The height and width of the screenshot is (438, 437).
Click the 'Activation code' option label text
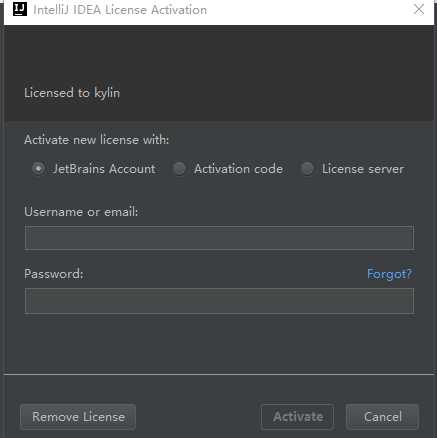pyautogui.click(x=238, y=169)
